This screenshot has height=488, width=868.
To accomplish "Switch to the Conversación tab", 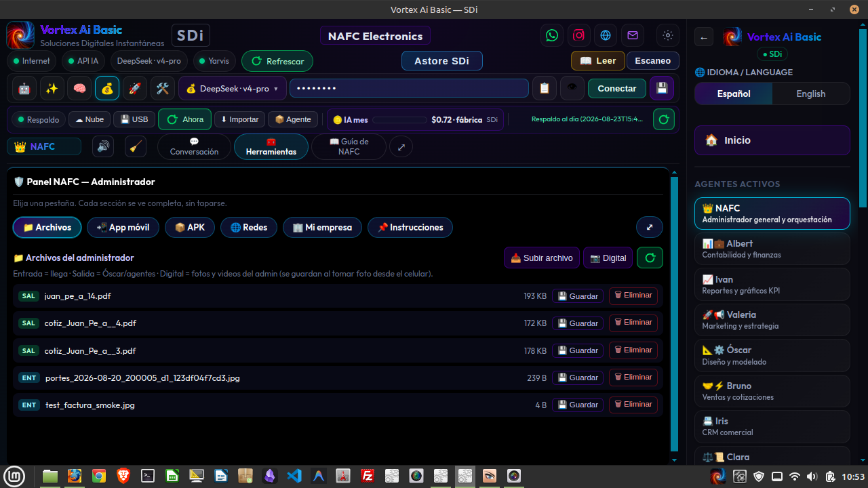I will pos(194,146).
